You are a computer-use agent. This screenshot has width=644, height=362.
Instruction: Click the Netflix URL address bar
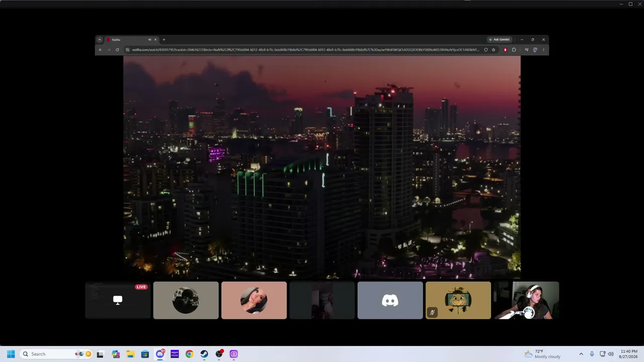tap(305, 50)
